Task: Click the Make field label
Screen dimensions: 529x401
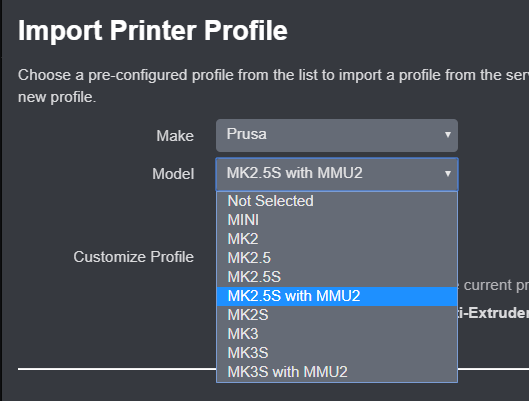Action: point(175,136)
